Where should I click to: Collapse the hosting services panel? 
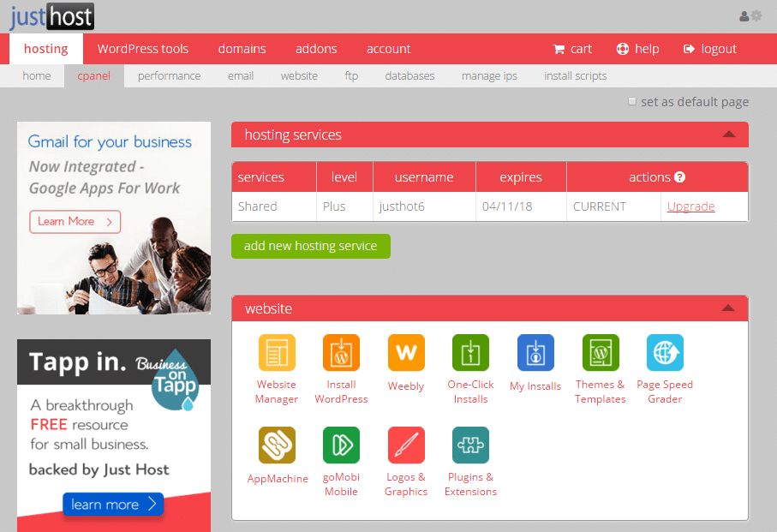pyautogui.click(x=728, y=134)
